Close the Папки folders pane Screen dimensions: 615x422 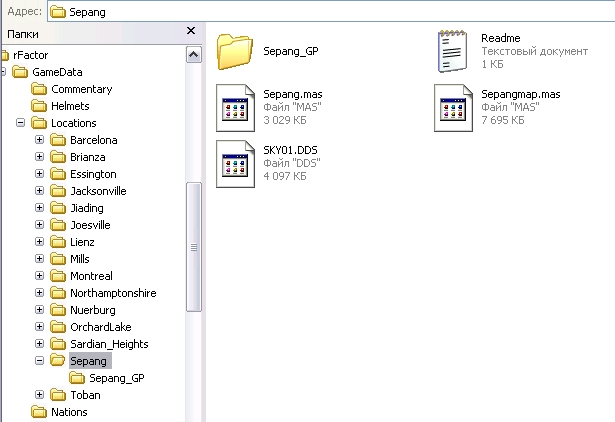pyautogui.click(x=191, y=31)
